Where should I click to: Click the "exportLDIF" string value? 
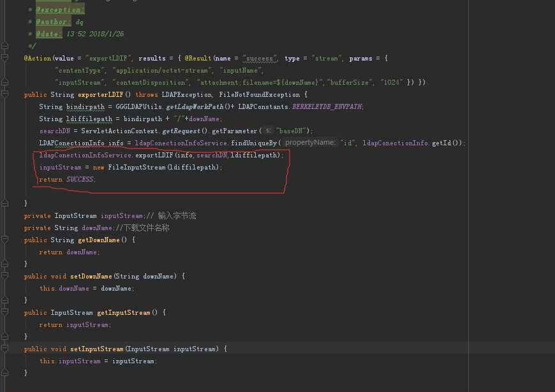(x=109, y=58)
